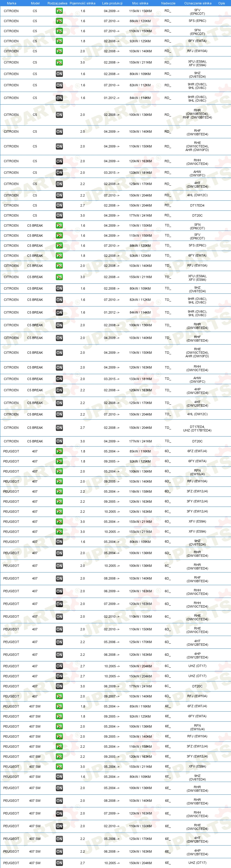Click petrol icon in C5 BREAK 6FY (EW7A) row
This screenshot has height=868, width=231.
click(x=59, y=256)
